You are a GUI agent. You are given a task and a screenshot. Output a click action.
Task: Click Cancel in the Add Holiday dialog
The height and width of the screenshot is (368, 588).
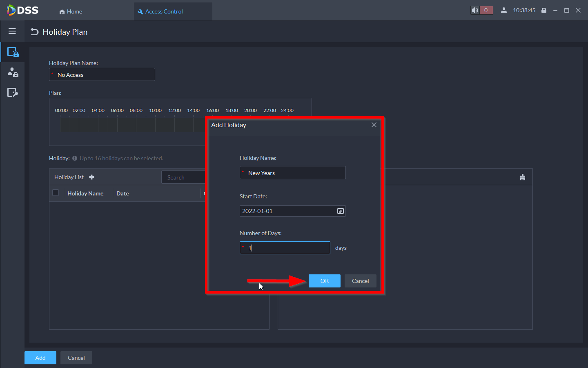pyautogui.click(x=360, y=281)
